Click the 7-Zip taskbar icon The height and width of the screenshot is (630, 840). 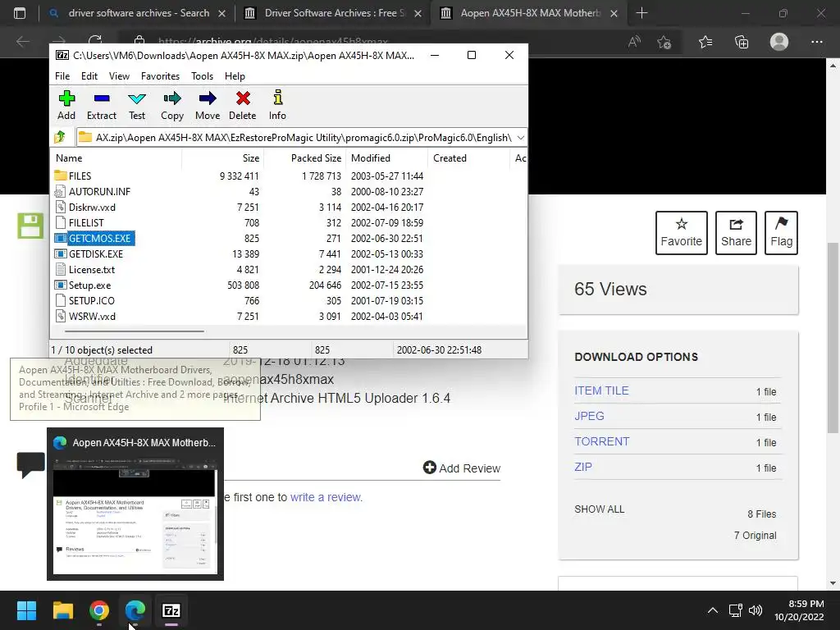[171, 610]
